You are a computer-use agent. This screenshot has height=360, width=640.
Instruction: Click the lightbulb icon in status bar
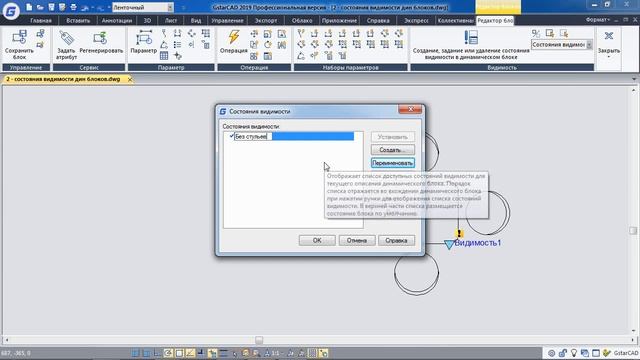click(573, 353)
